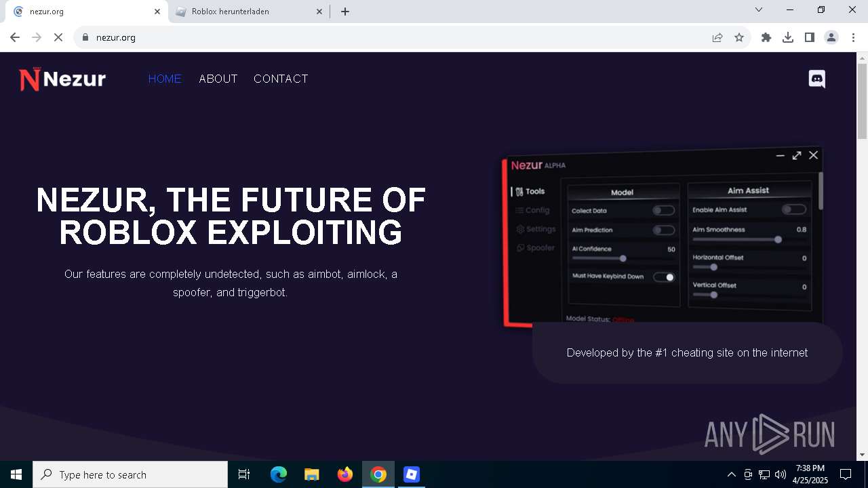
Task: Toggle Chrome side panel icon
Action: pos(810,37)
